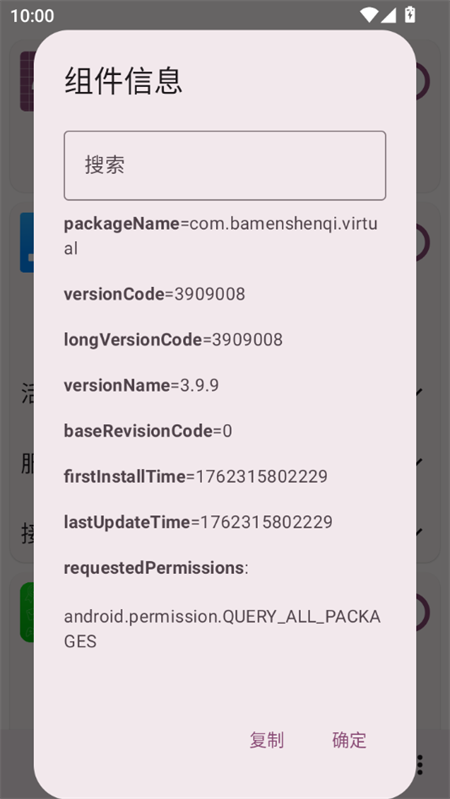
Task: Expand the second chevron row behind dialog
Action: pos(419,462)
